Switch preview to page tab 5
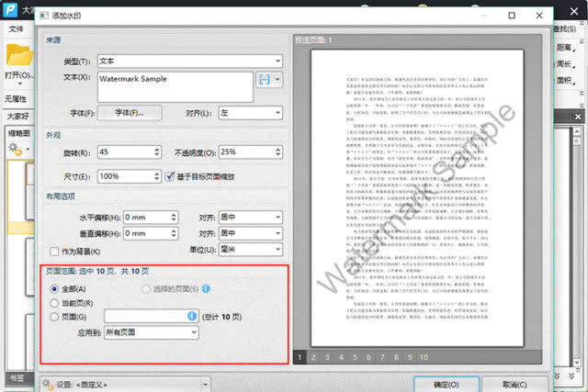This screenshot has height=392, width=588. pyautogui.click(x=355, y=357)
